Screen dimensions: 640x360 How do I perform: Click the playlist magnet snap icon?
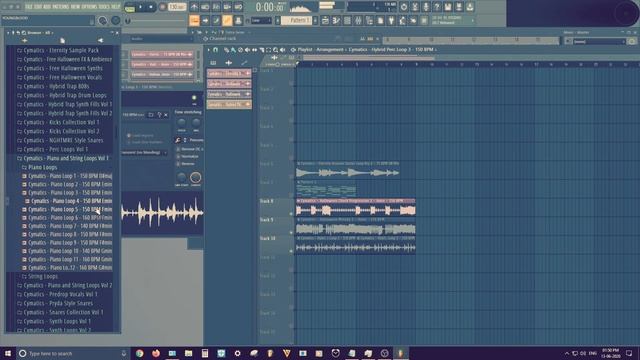pyautogui.click(x=216, y=50)
